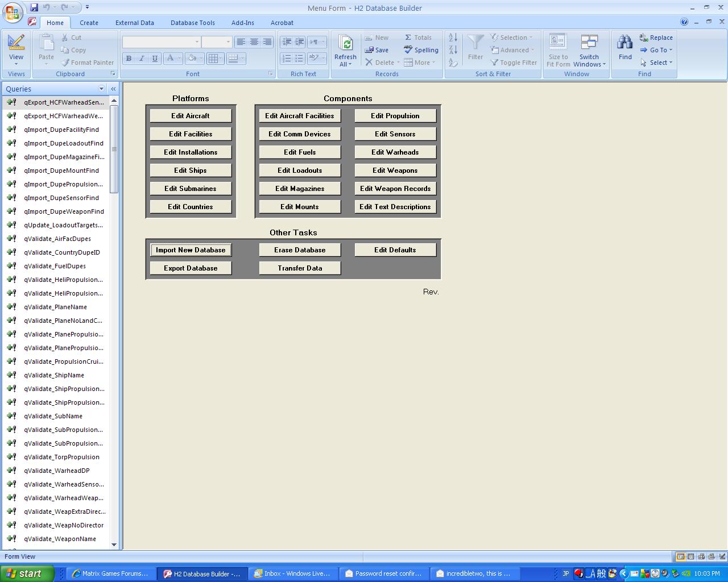Click the Sort Ascending icon
The height and width of the screenshot is (582, 728).
[453, 38]
